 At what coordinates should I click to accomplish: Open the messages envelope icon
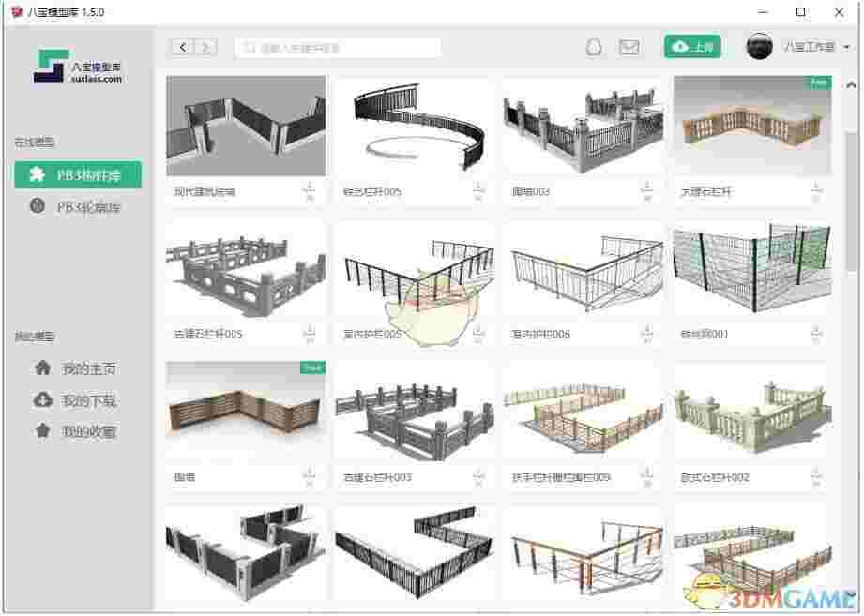click(x=629, y=46)
